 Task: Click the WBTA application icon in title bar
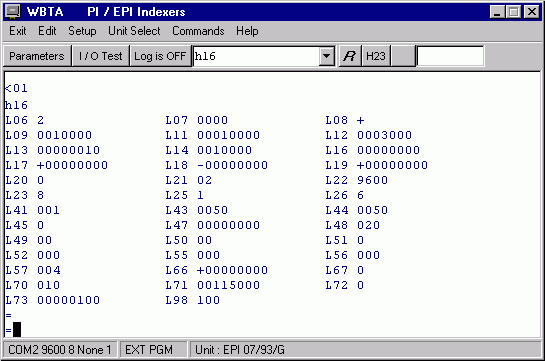pos(13,12)
